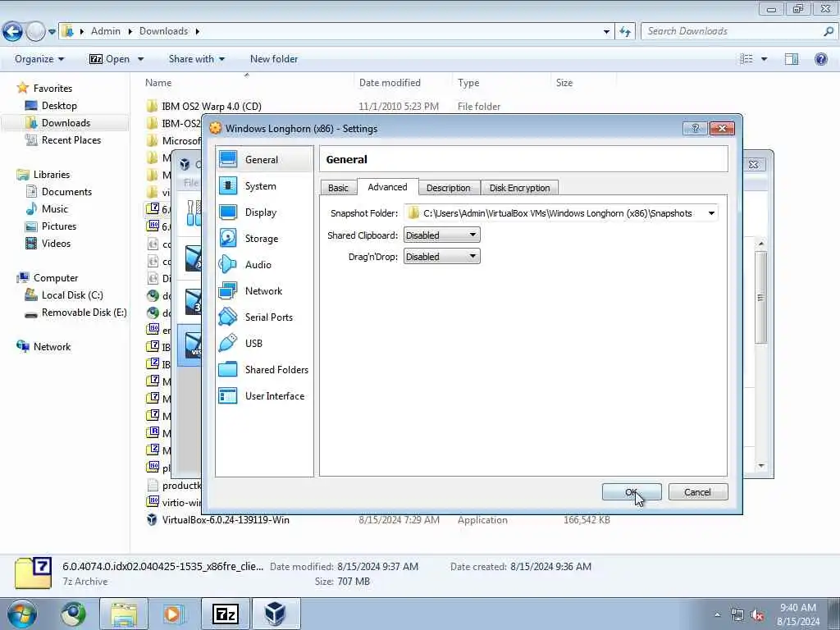Viewport: 840px width, 630px height.
Task: Select Downloads under Favorites
Action: coord(66,123)
